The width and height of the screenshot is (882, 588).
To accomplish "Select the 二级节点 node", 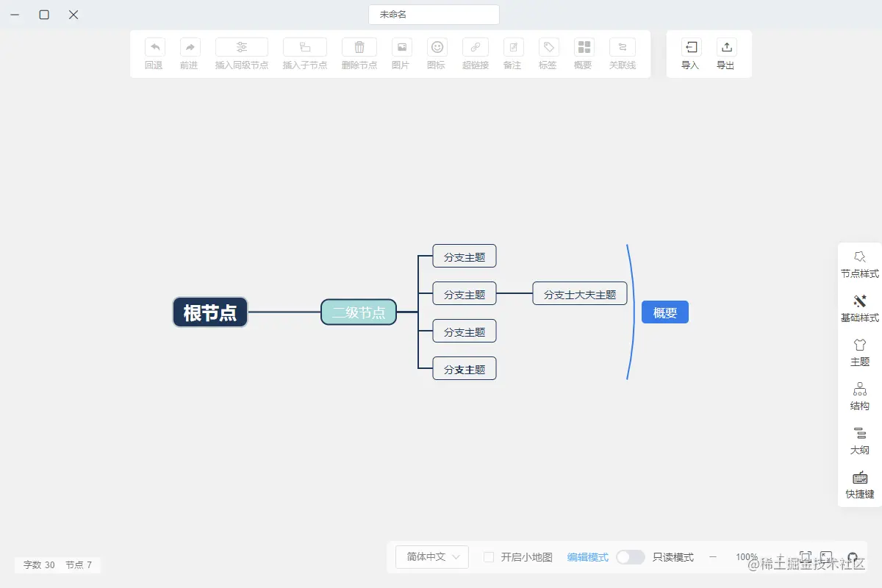I will pyautogui.click(x=359, y=312).
